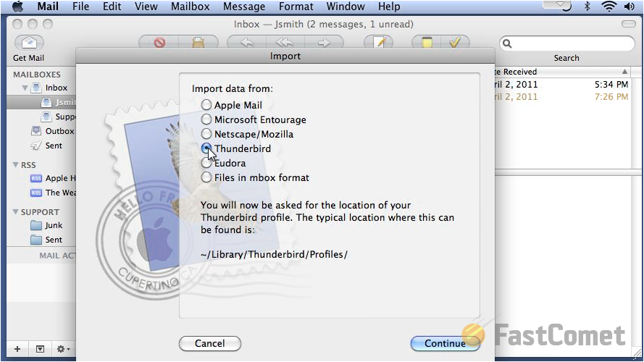The width and height of the screenshot is (644, 362).
Task: Click the Delete message toolbar icon
Action: coord(159,42)
